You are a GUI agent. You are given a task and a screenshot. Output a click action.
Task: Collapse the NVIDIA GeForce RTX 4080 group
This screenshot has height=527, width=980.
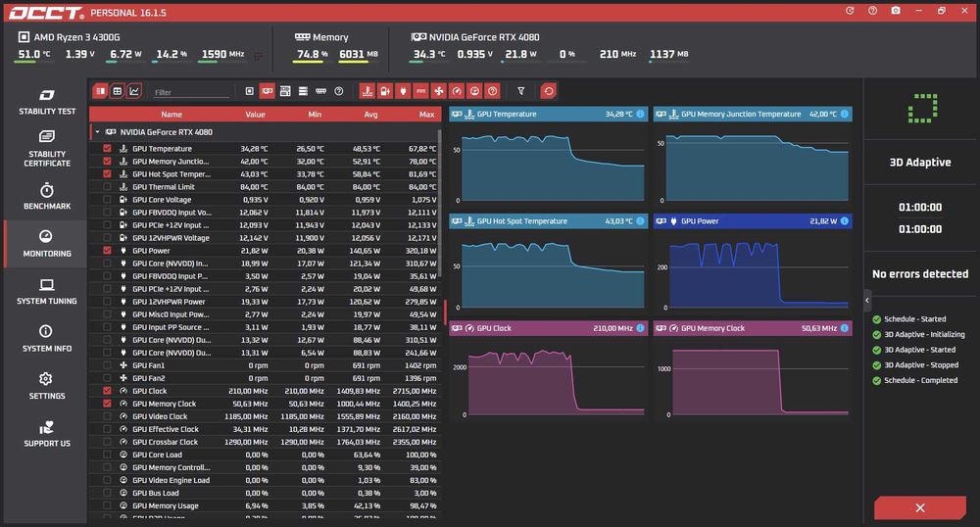click(97, 131)
